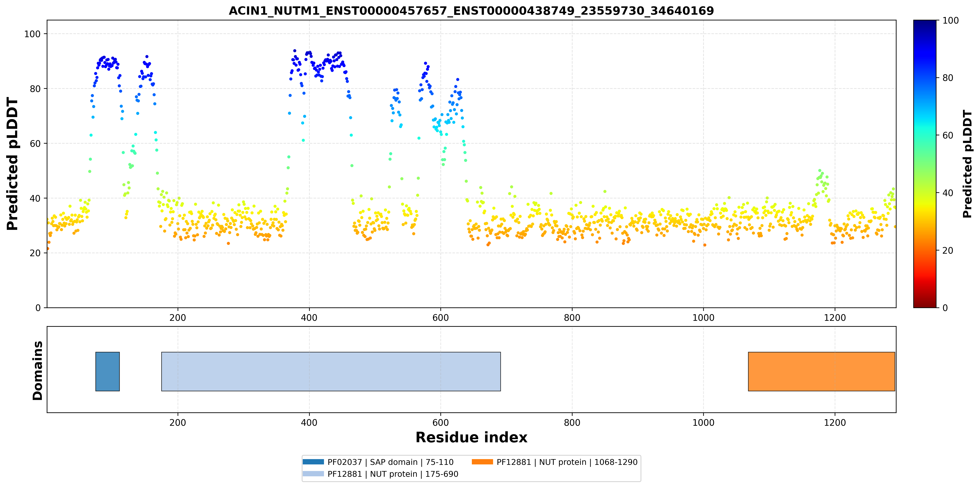Click colorbar tick label 100
The height and width of the screenshot is (488, 980).
(950, 21)
